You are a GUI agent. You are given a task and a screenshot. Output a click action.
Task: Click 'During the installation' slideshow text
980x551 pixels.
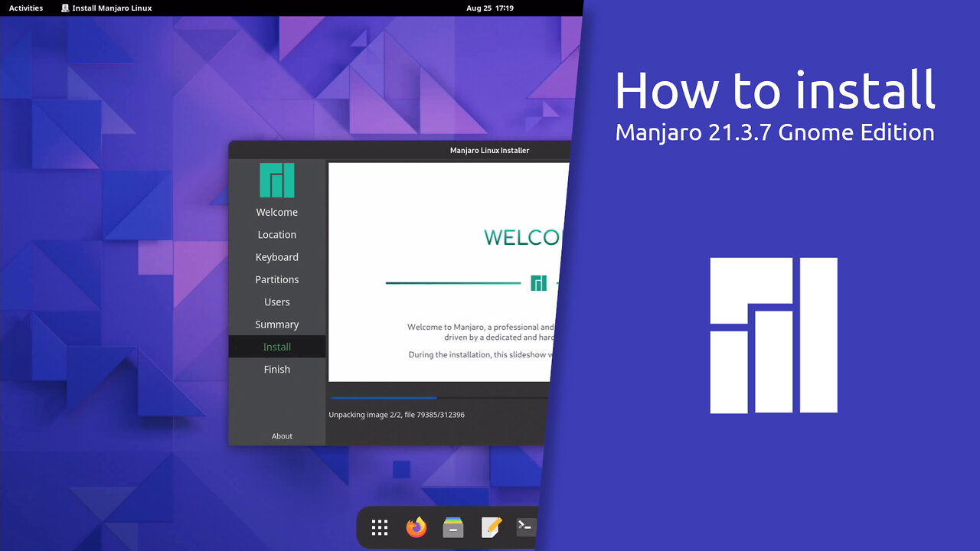[x=480, y=355]
